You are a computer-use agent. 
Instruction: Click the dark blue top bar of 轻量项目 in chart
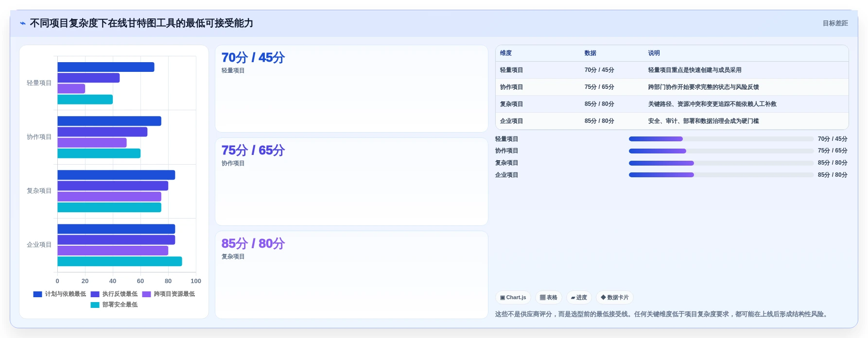click(x=106, y=67)
